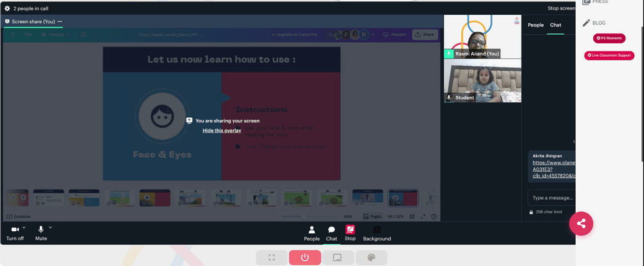Click Rasmi Anand's green mic indicator
Image resolution: width=644 pixels, height=266 pixels.
(x=449, y=53)
